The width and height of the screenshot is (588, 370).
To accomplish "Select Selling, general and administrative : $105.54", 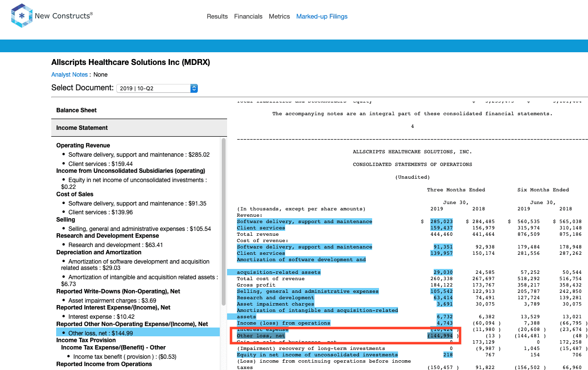I will [x=140, y=229].
